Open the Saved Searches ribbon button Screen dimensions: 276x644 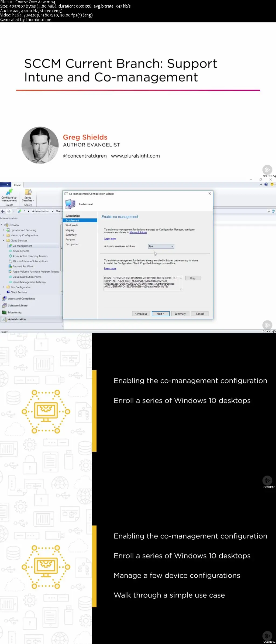click(x=28, y=196)
